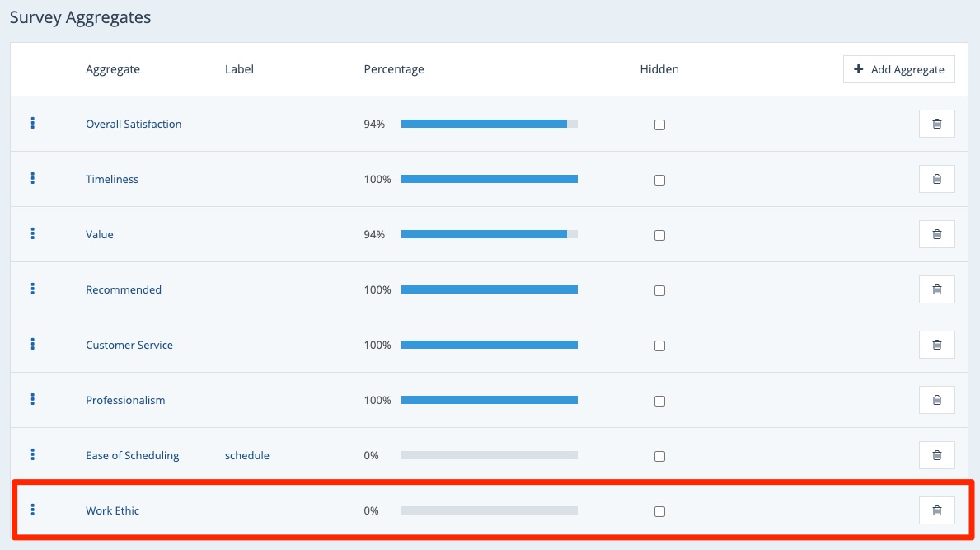Tick the Hidden checkbox for Timeliness

[x=659, y=181]
